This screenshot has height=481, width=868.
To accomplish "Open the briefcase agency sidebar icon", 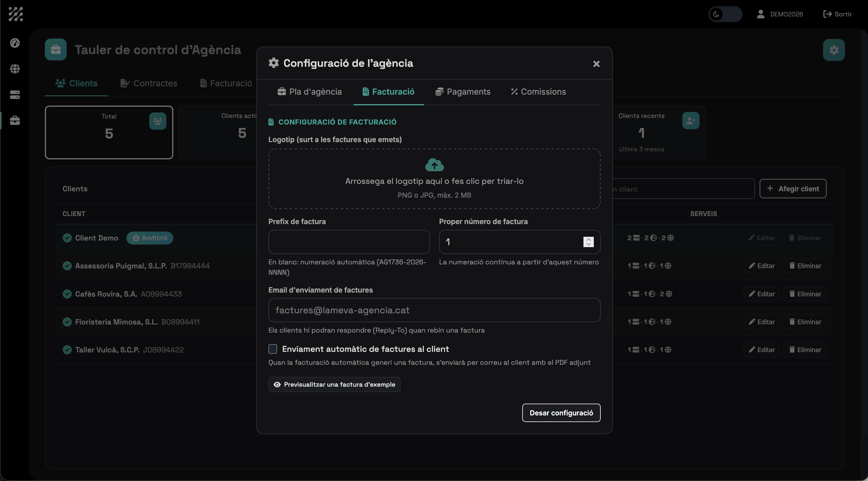I will (x=15, y=121).
